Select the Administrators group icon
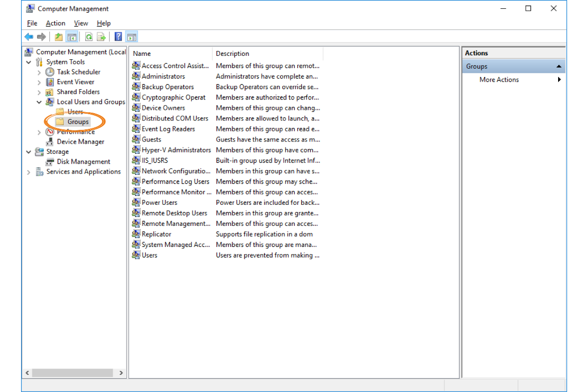The width and height of the screenshot is (588, 392). (136, 76)
